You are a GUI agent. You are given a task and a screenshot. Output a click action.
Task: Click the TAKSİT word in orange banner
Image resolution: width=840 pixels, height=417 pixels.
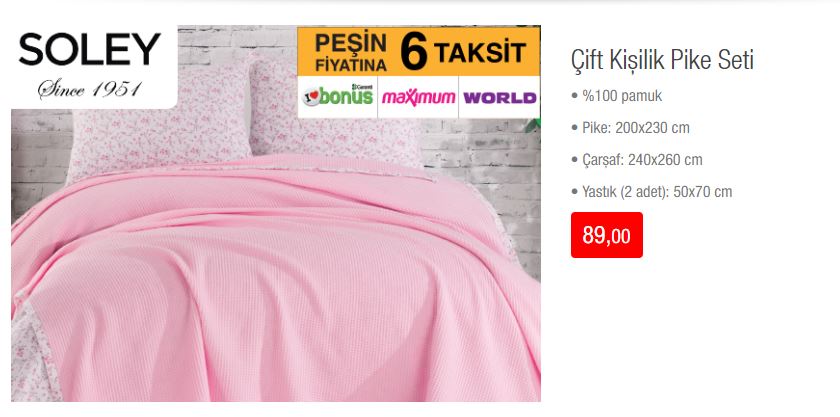tap(479, 53)
